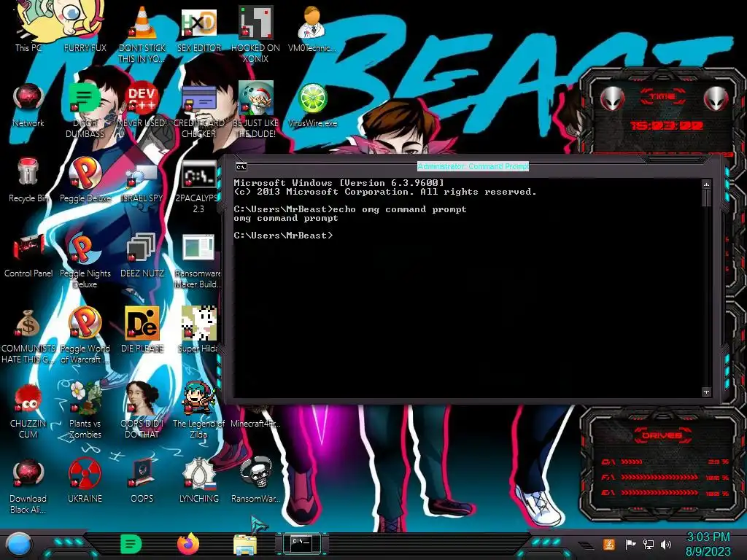This screenshot has height=560, width=747.
Task: Click the E:\ drive usage bar gadget
Action: click(x=665, y=493)
